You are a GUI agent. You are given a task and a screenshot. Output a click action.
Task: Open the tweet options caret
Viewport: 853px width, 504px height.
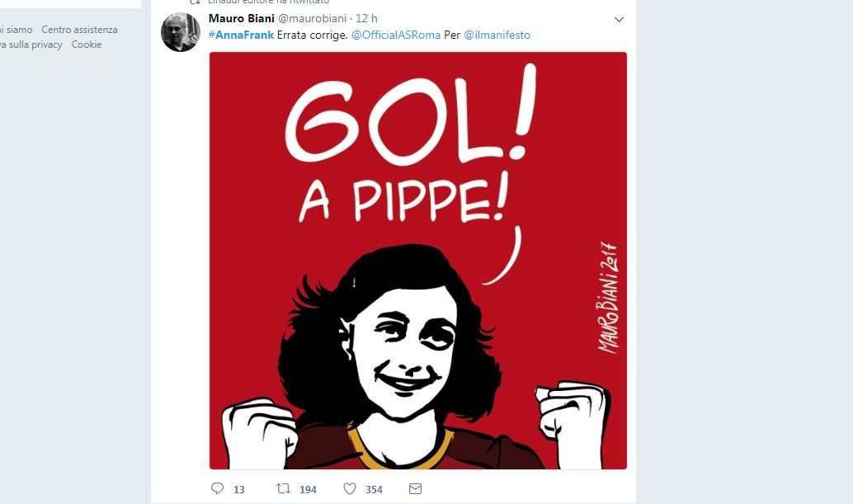[x=620, y=18]
